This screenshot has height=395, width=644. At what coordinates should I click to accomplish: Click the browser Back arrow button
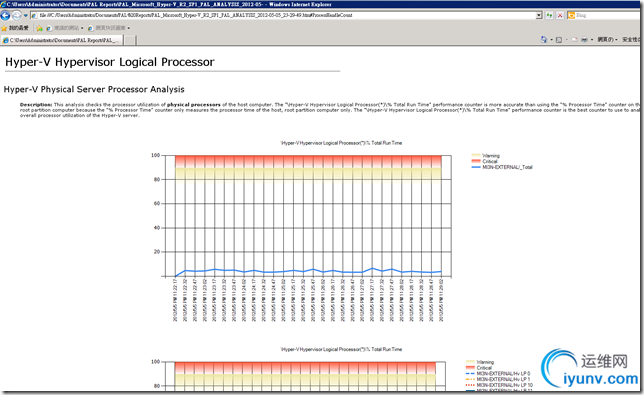tap(5, 16)
